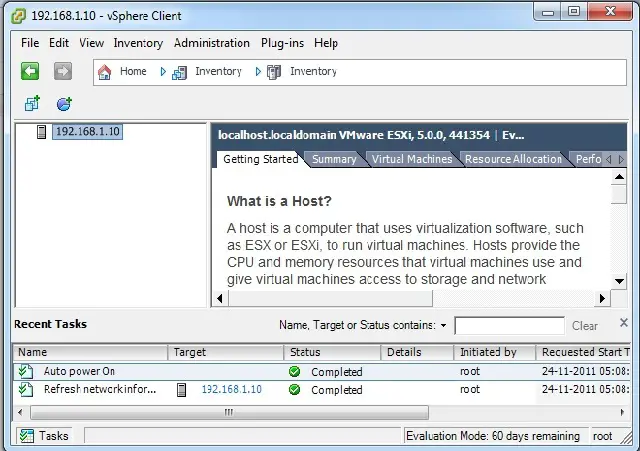This screenshot has width=640, height=451.
Task: Click the content pane horizontal scrollbar thumb
Action: pos(330,298)
